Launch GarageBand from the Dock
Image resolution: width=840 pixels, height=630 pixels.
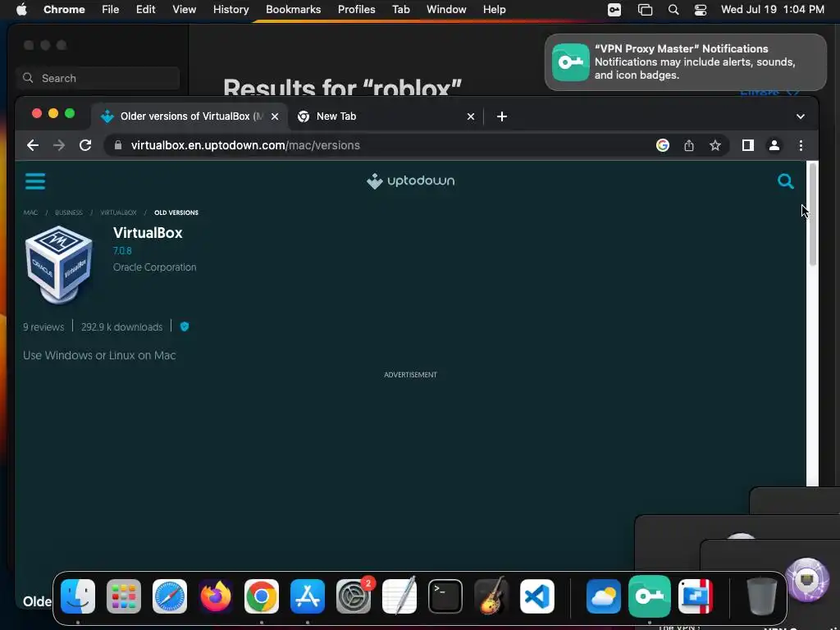tap(491, 596)
